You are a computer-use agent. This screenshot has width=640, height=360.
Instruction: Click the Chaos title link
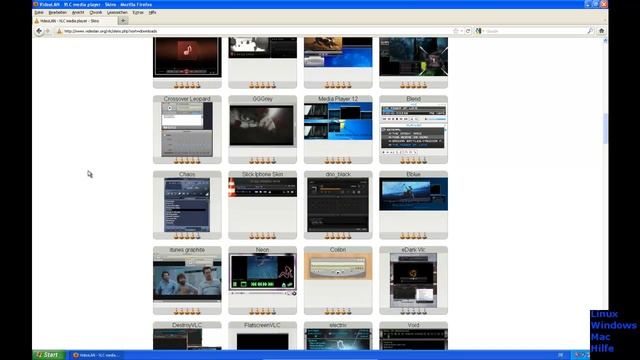pyautogui.click(x=187, y=174)
